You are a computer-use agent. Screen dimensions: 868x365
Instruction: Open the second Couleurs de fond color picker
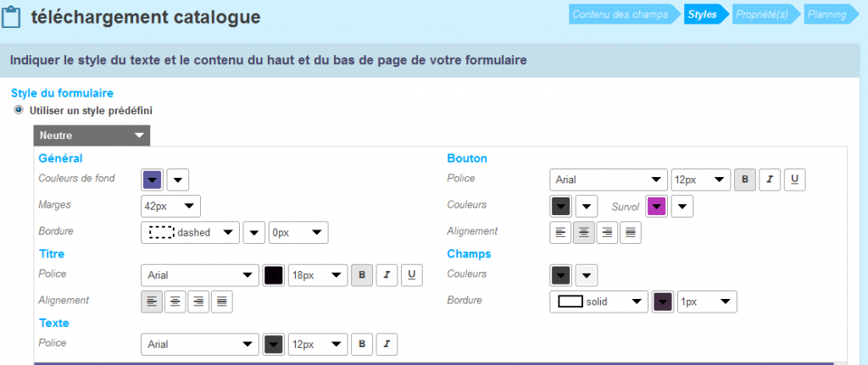pyautogui.click(x=178, y=180)
